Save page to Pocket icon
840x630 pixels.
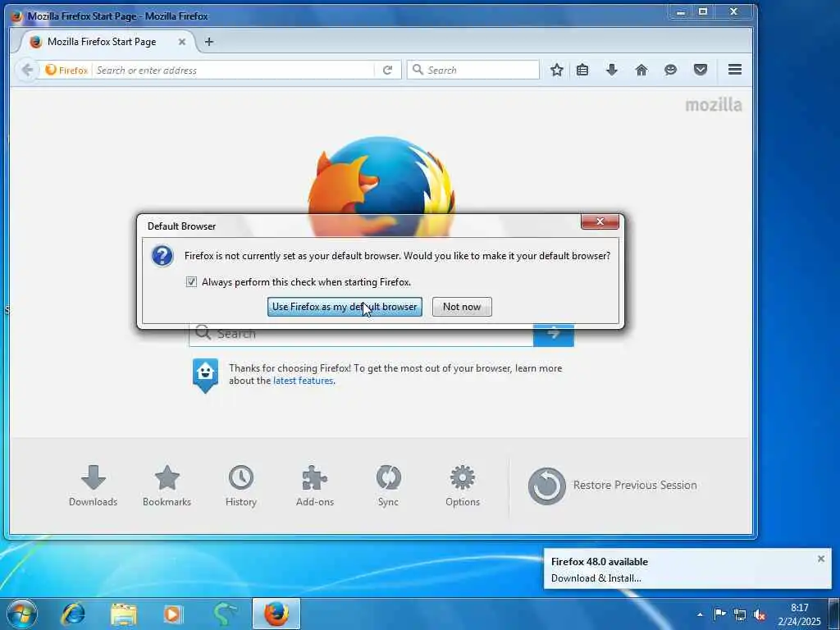[701, 70]
